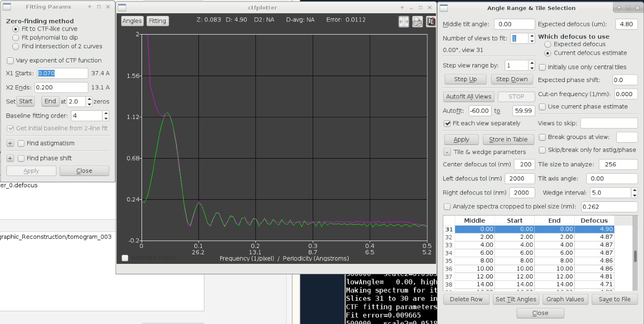Image resolution: width=644 pixels, height=324 pixels.
Task: Enable Vary exponent of CTF function
Action: (10, 61)
